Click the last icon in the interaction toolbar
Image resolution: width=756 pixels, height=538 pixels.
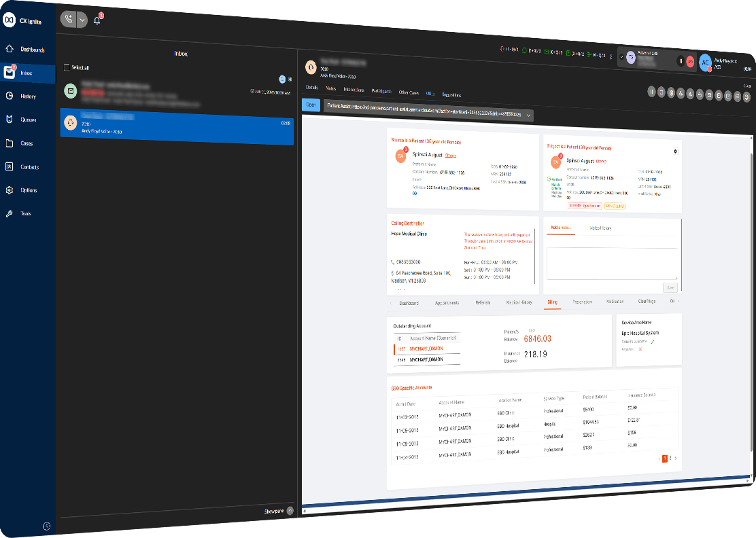747,97
